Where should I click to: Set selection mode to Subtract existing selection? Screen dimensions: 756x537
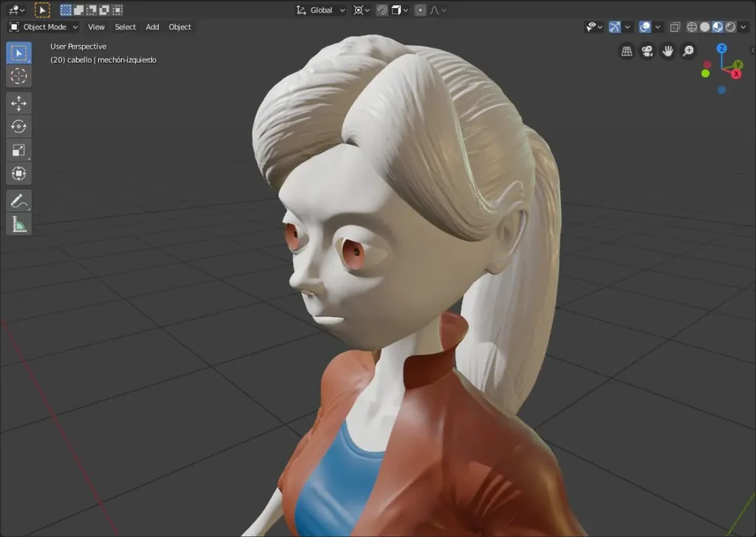[x=91, y=10]
